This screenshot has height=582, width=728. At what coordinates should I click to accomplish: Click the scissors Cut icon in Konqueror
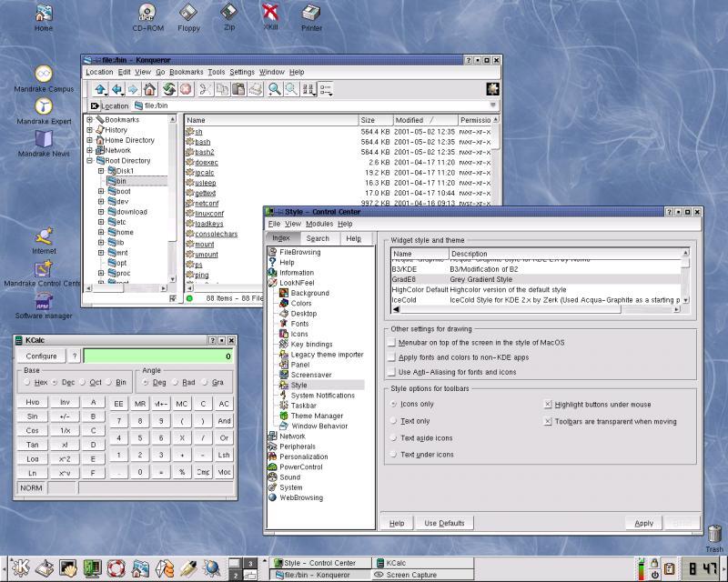coord(206,89)
